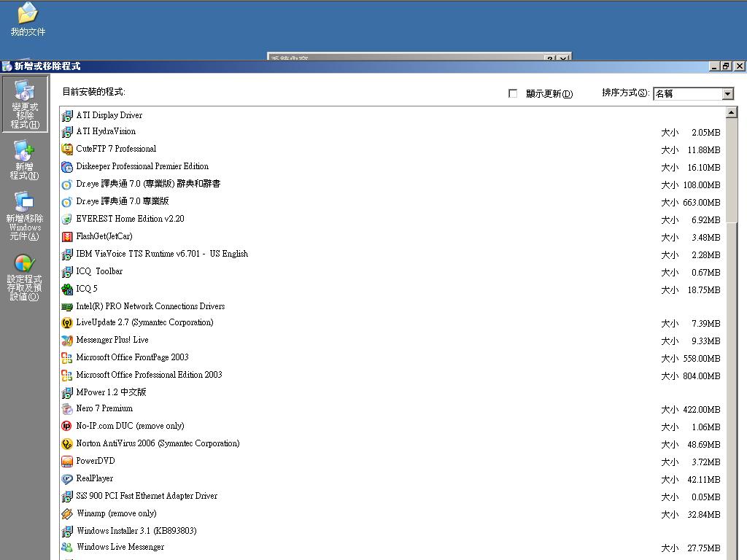Click the Microsoft Office FrontPage 2003 icon

pos(67,357)
